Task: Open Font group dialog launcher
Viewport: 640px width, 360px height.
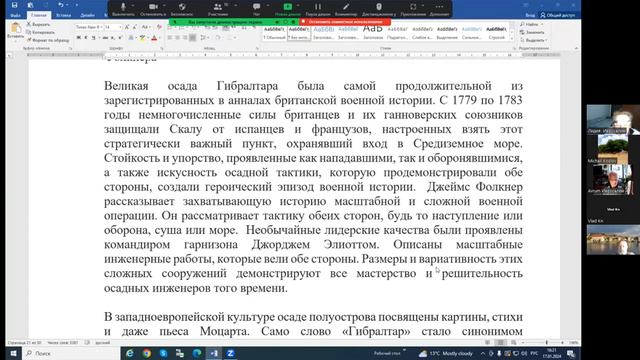Action: pos(162,49)
